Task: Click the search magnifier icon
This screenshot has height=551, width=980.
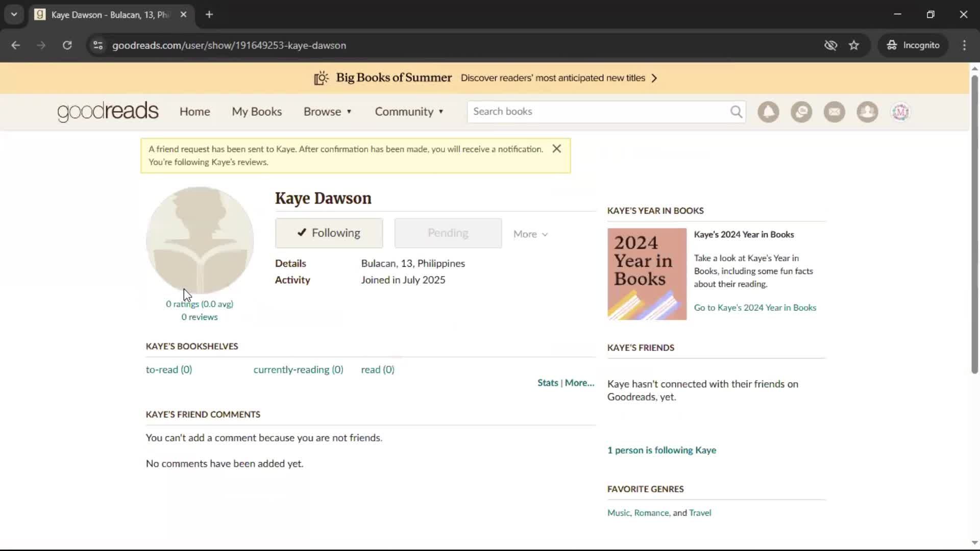Action: (736, 112)
